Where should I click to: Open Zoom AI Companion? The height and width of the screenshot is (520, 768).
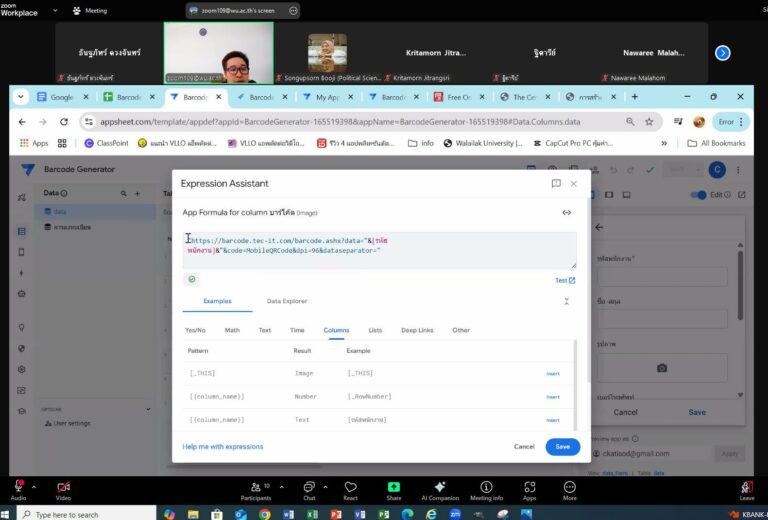coord(439,489)
